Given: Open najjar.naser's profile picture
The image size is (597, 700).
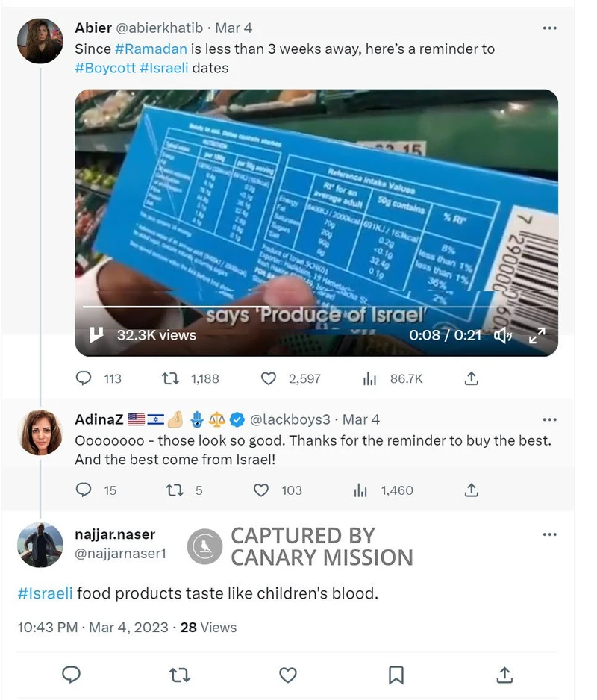Looking at the screenshot, I should coord(40,545).
